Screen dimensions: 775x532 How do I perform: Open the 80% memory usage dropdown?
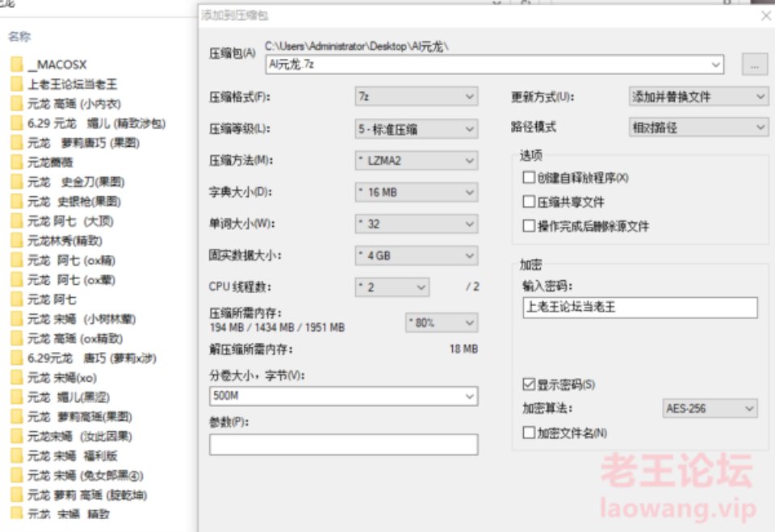[x=442, y=323]
